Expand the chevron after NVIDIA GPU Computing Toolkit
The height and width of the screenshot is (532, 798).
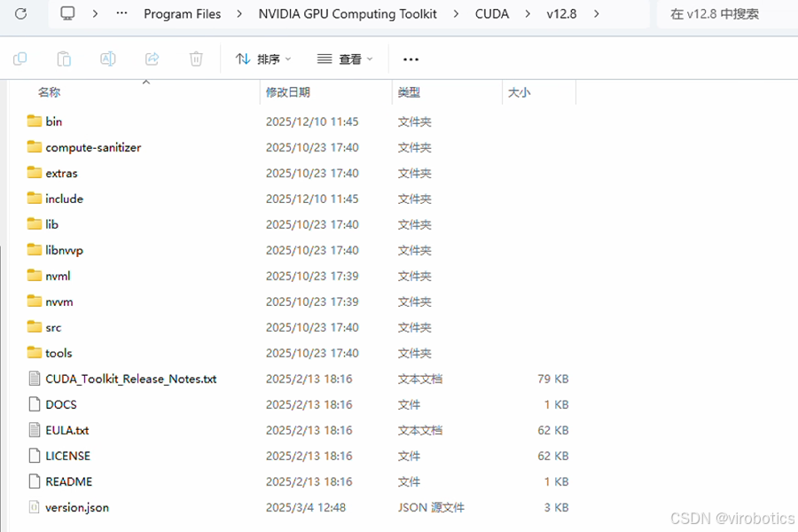456,14
